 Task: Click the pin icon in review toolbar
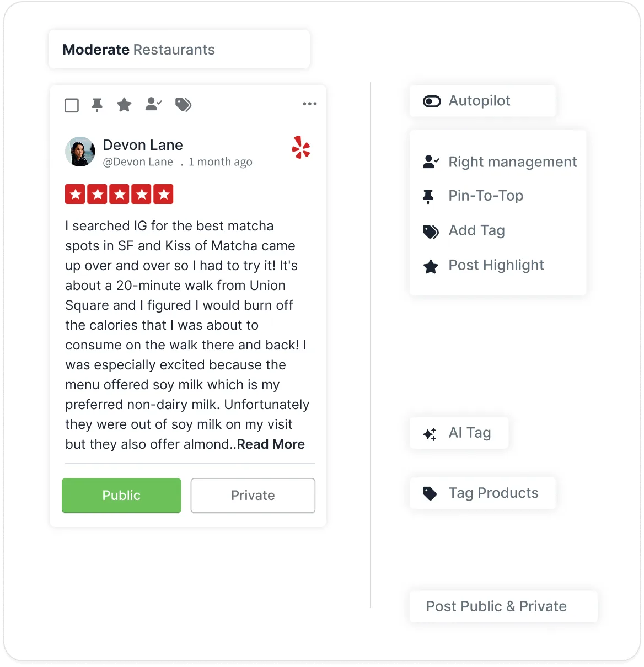pos(97,105)
